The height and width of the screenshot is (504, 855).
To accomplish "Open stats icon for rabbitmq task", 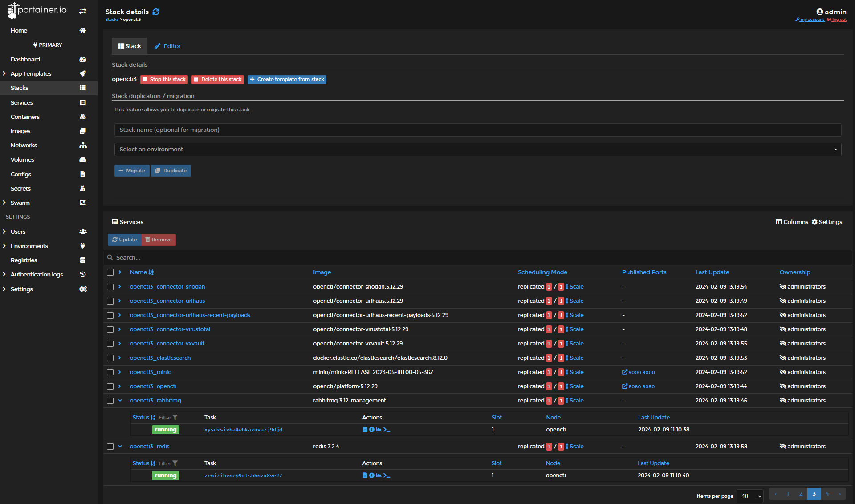I will click(379, 430).
